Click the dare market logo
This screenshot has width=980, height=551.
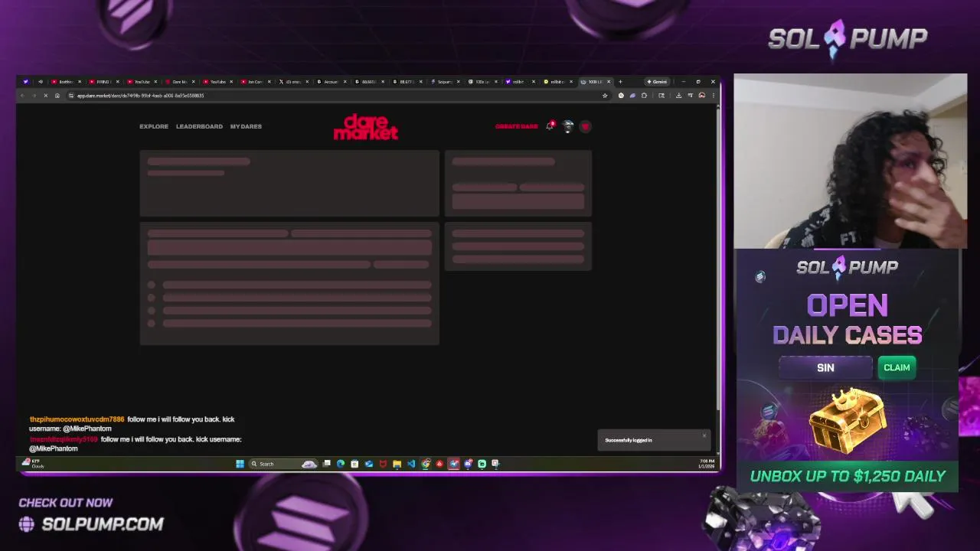click(366, 127)
